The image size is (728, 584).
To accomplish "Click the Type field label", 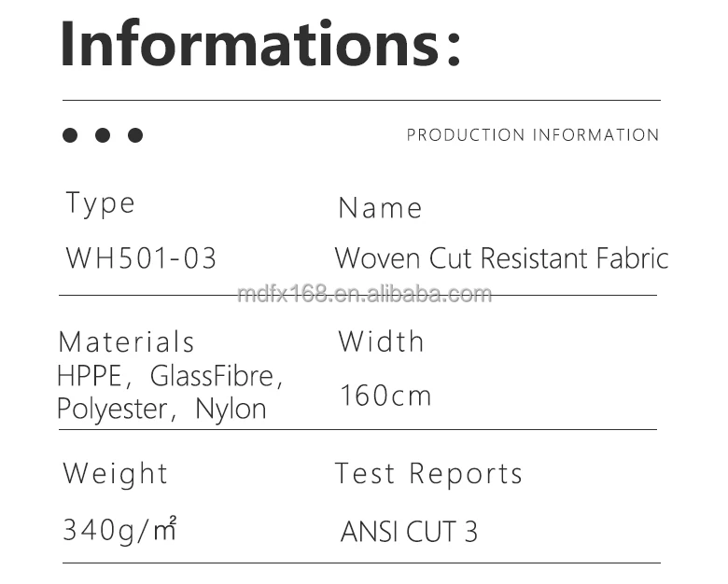I will pyautogui.click(x=101, y=203).
